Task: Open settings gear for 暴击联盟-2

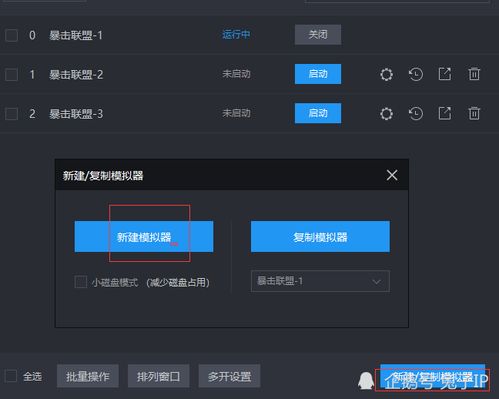Action: click(386, 74)
